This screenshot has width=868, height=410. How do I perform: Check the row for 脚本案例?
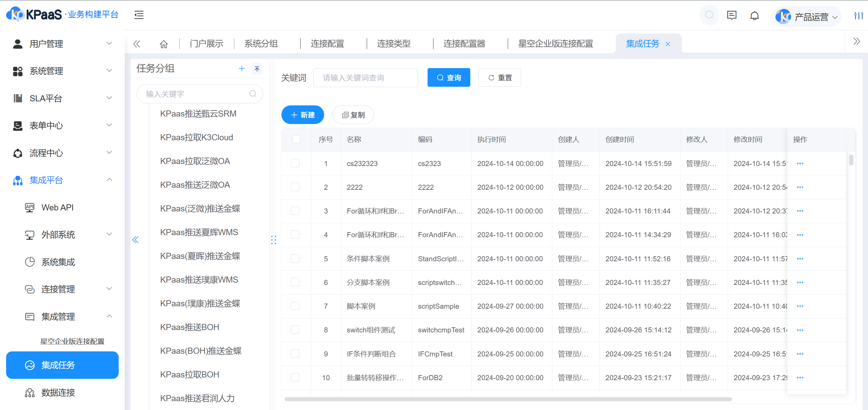[295, 306]
